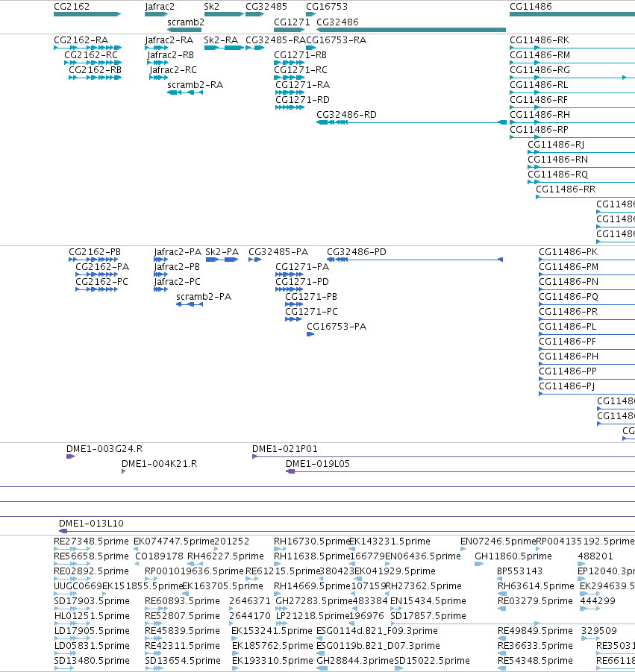Click the Jafrac2-RA transcript label

(x=169, y=40)
